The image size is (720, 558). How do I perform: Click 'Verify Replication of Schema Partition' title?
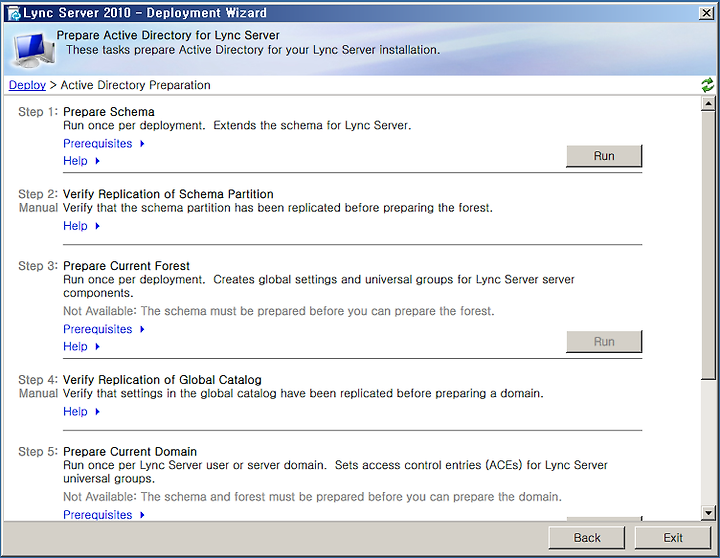point(168,194)
